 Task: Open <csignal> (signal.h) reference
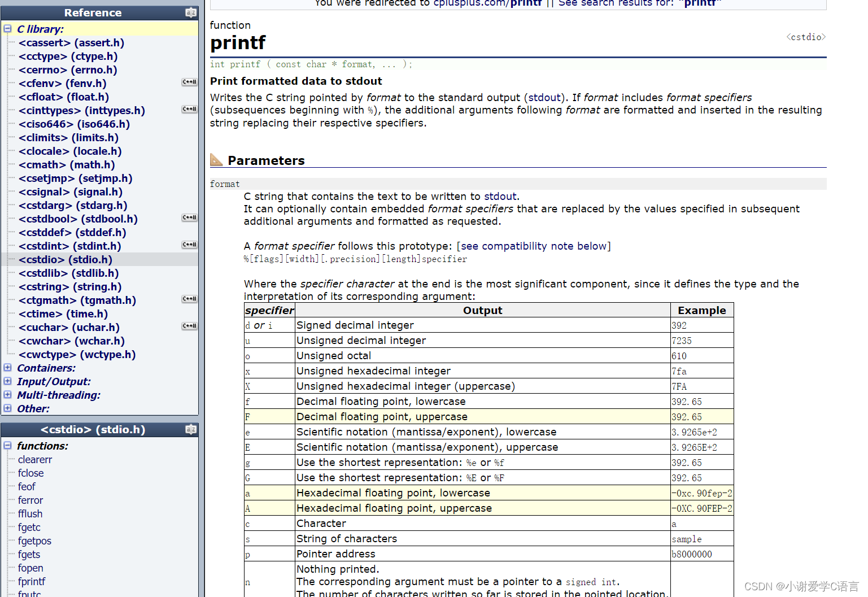[71, 192]
